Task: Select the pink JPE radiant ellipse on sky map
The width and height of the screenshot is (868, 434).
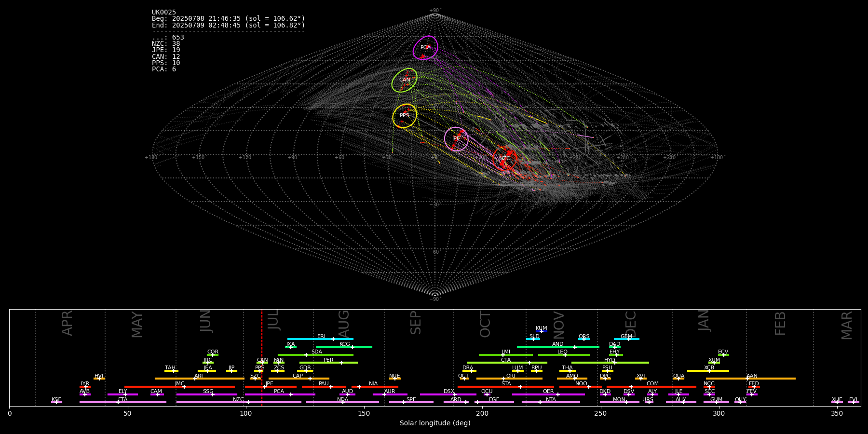Action: coord(456,139)
